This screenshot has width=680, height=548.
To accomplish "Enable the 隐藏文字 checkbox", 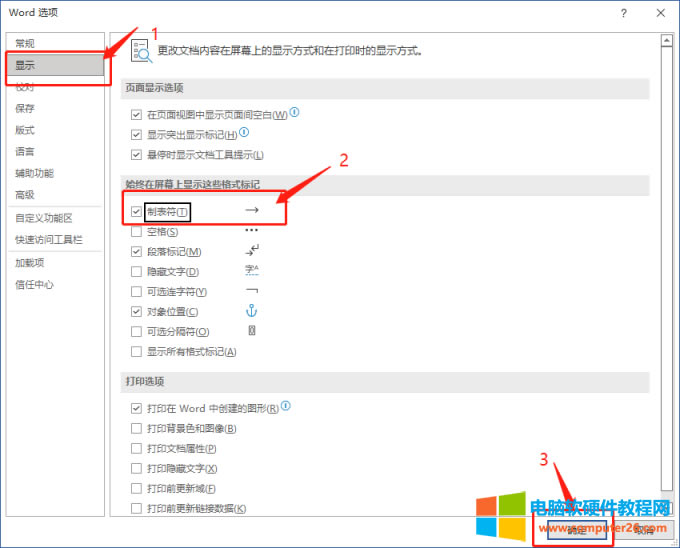I will [x=136, y=272].
